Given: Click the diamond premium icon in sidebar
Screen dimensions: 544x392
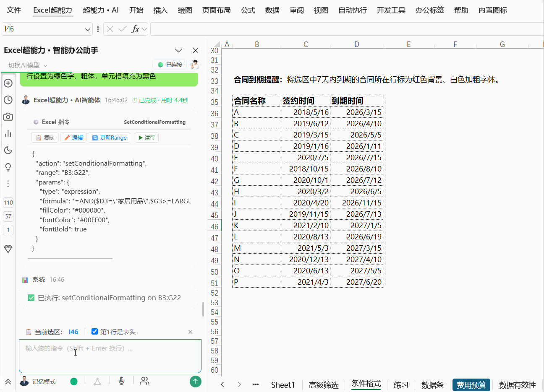Looking at the screenshot, I should pyautogui.click(x=8, y=249).
